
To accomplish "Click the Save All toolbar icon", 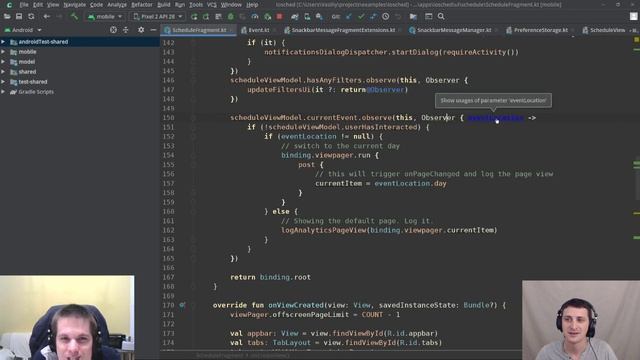I will tap(19, 17).
